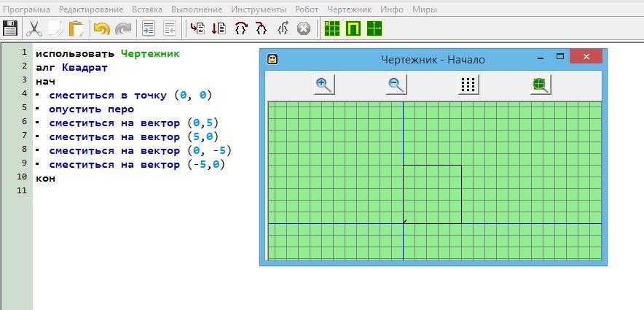Click the 'сместиться на вектор (-5,0)' line

click(137, 165)
